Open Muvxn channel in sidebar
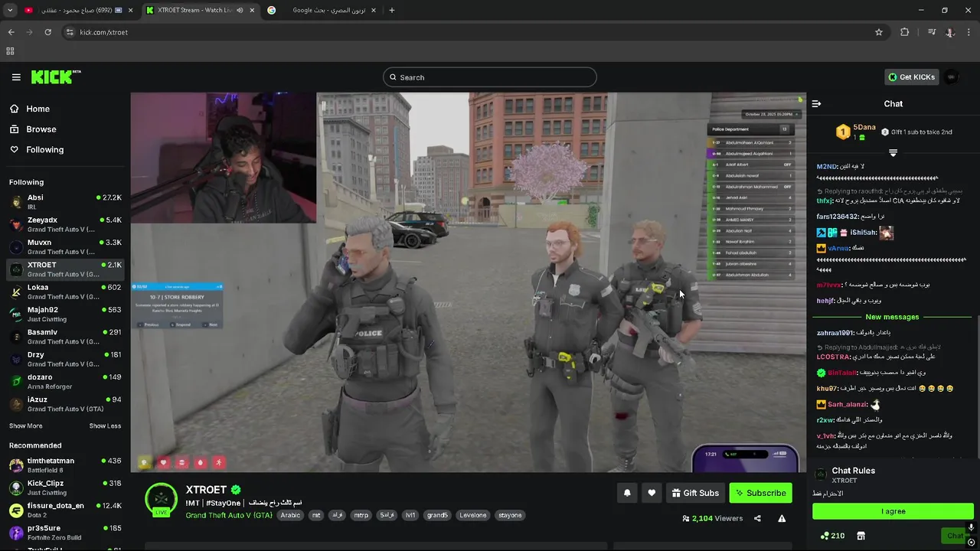 click(x=65, y=246)
